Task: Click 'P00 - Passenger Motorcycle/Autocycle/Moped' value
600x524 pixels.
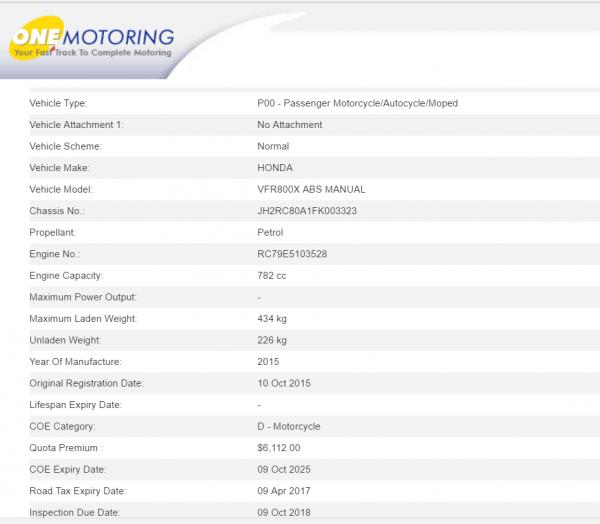Action: (357, 103)
